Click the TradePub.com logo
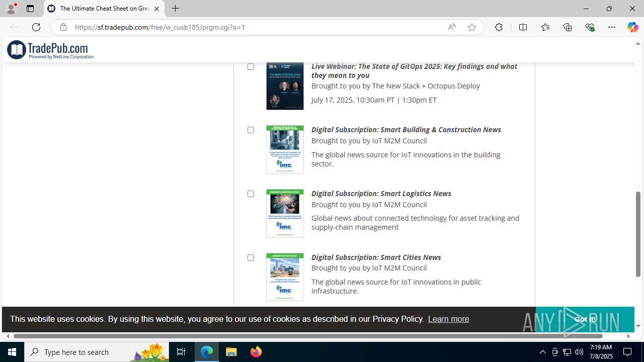 (x=50, y=50)
